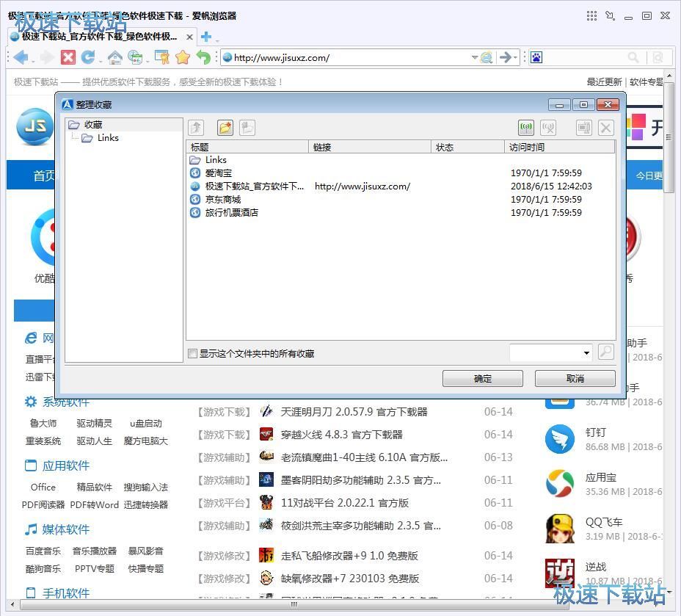Click the grey properties icon in dialog
The height and width of the screenshot is (616, 681).
(x=583, y=128)
